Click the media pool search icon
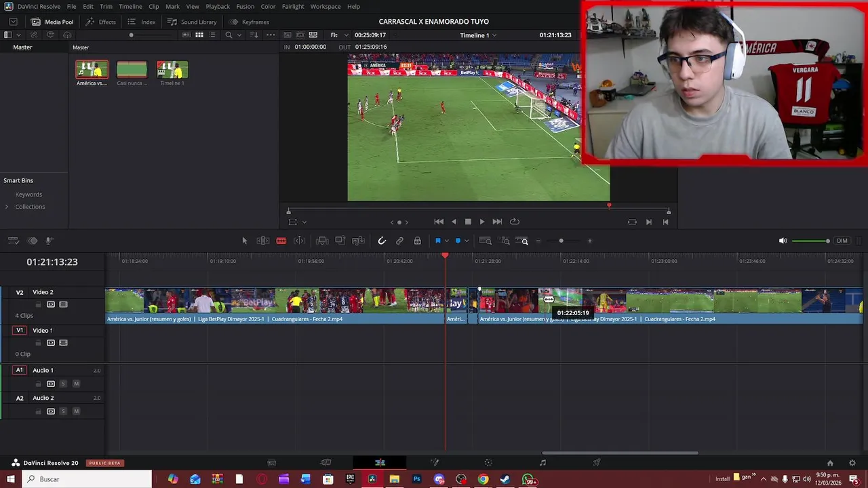The image size is (868, 488). pos(229,35)
